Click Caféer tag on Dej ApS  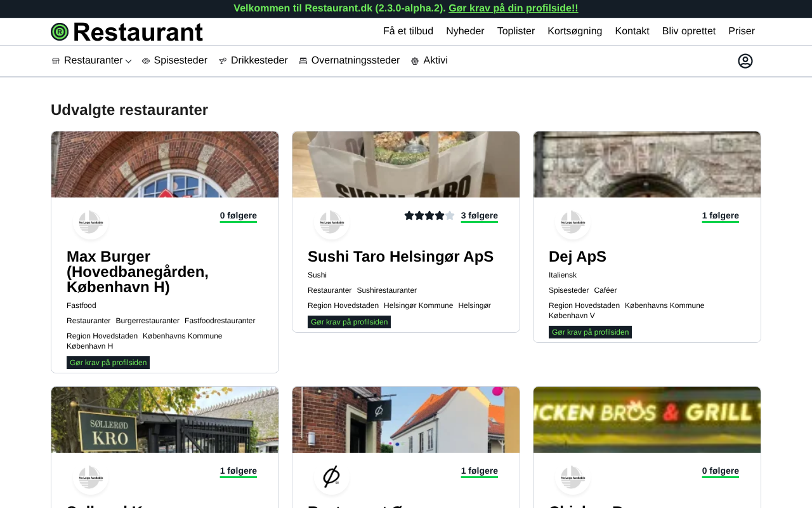click(x=605, y=290)
